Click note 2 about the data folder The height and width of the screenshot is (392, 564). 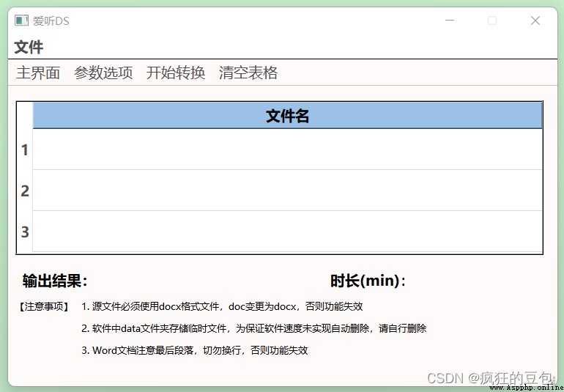[254, 328]
